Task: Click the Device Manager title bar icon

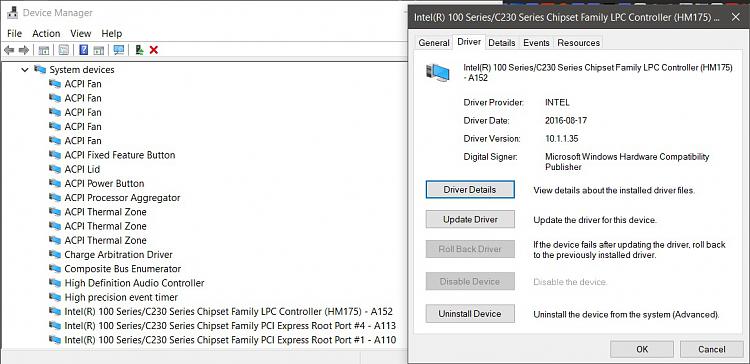Action: [12, 13]
